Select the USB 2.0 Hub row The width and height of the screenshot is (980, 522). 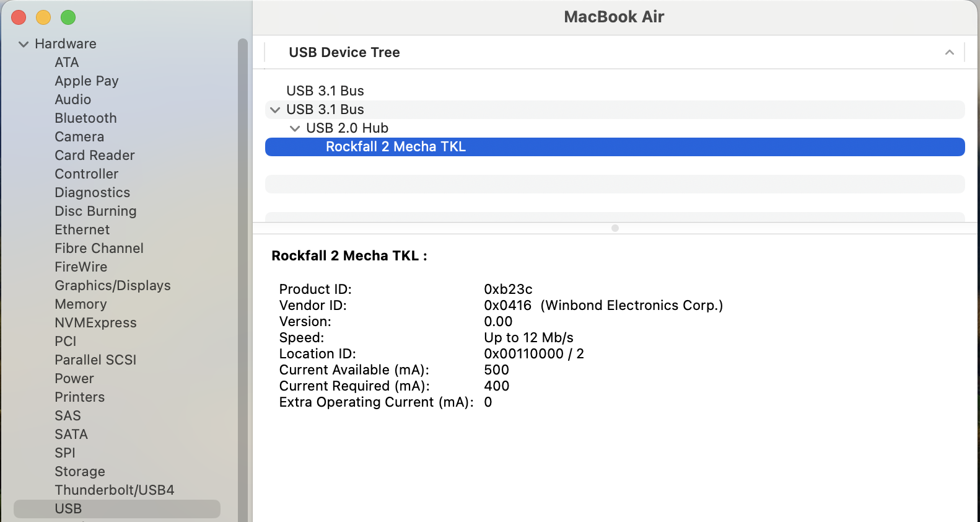pos(615,128)
